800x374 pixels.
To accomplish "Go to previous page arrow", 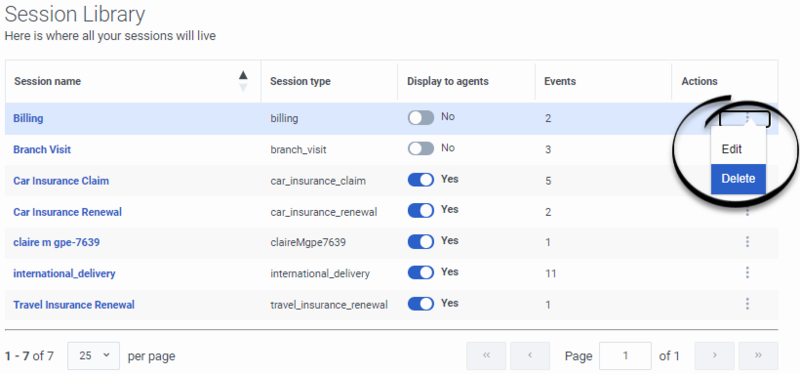I will pos(530,356).
